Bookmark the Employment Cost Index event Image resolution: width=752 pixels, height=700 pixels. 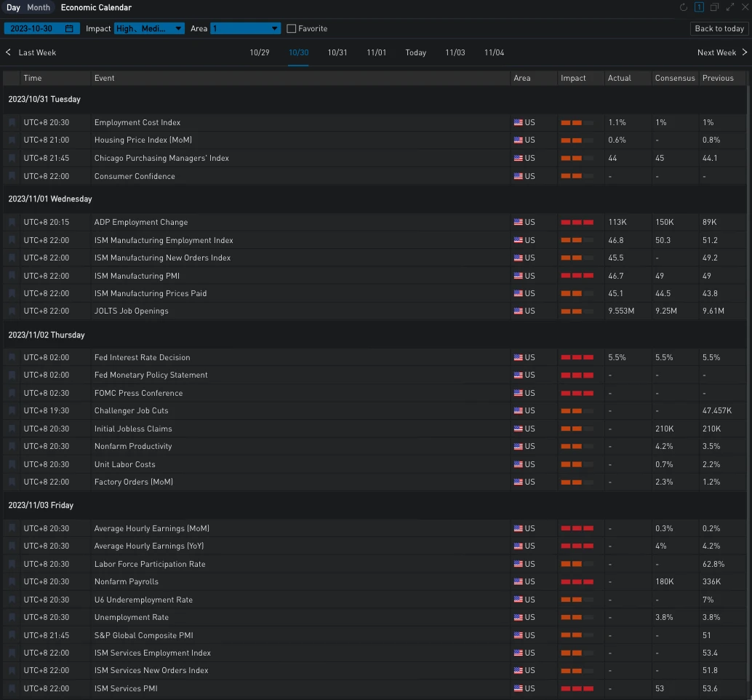point(12,123)
